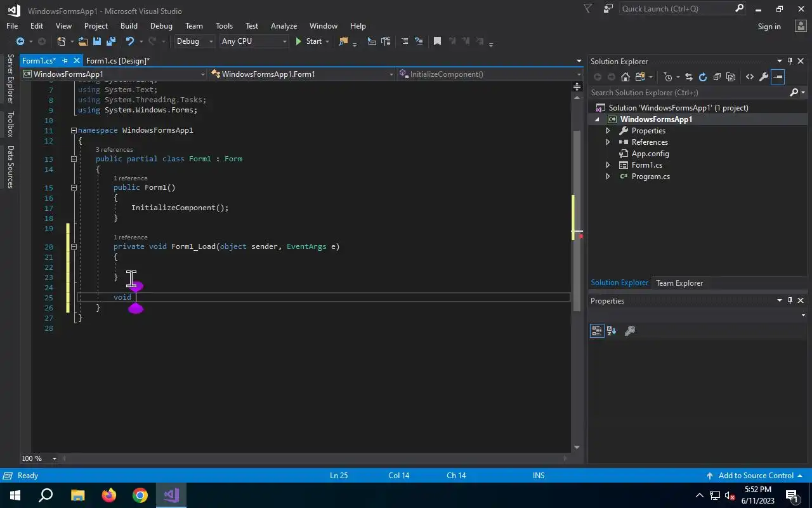
Task: Toggle a bookmark on current line
Action: click(x=437, y=41)
